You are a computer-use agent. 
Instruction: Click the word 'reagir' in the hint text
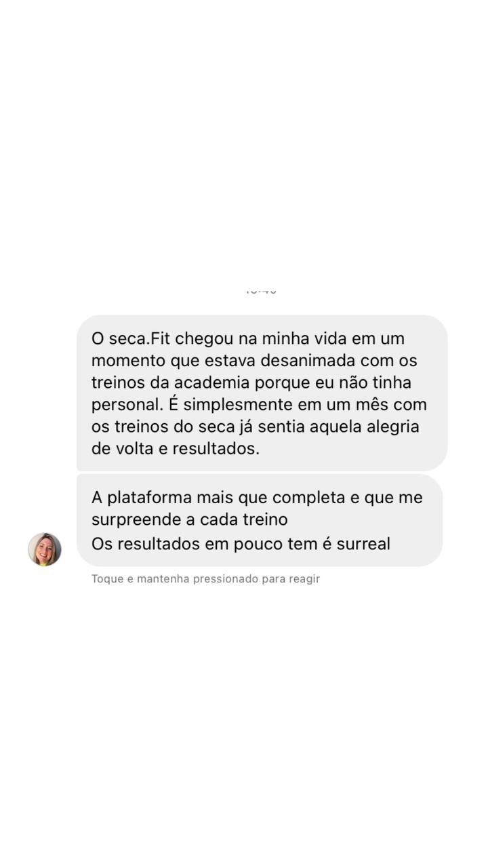point(304,579)
